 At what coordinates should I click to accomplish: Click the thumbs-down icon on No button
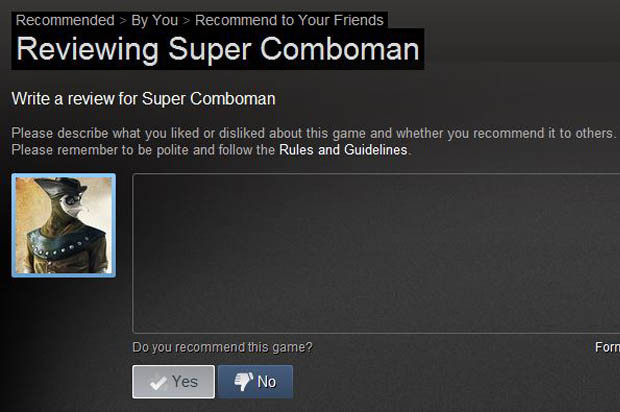pos(243,382)
